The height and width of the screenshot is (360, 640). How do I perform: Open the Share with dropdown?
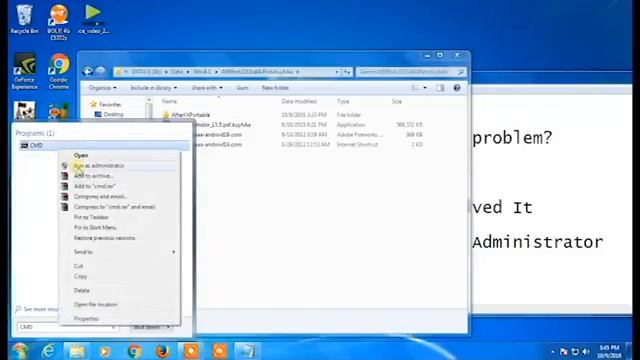(207, 88)
